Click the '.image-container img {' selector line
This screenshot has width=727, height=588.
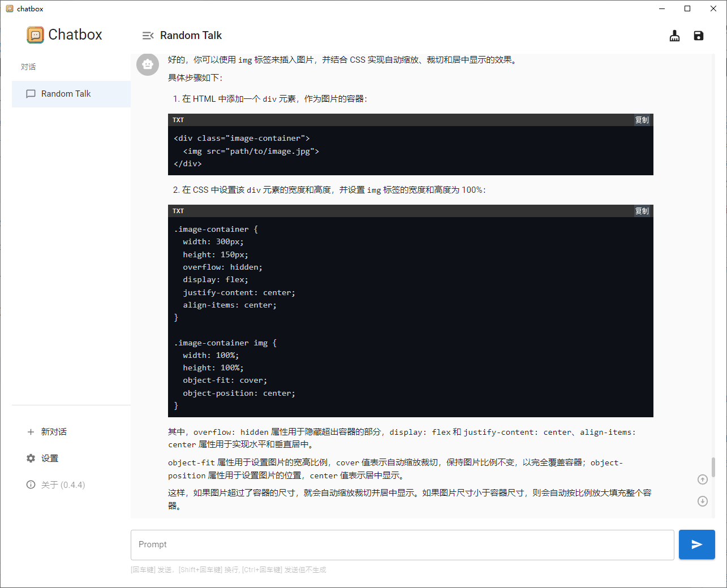coord(225,343)
